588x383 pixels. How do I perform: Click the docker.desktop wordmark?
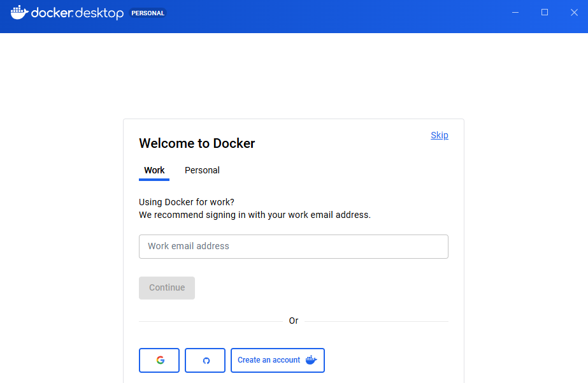click(x=77, y=13)
